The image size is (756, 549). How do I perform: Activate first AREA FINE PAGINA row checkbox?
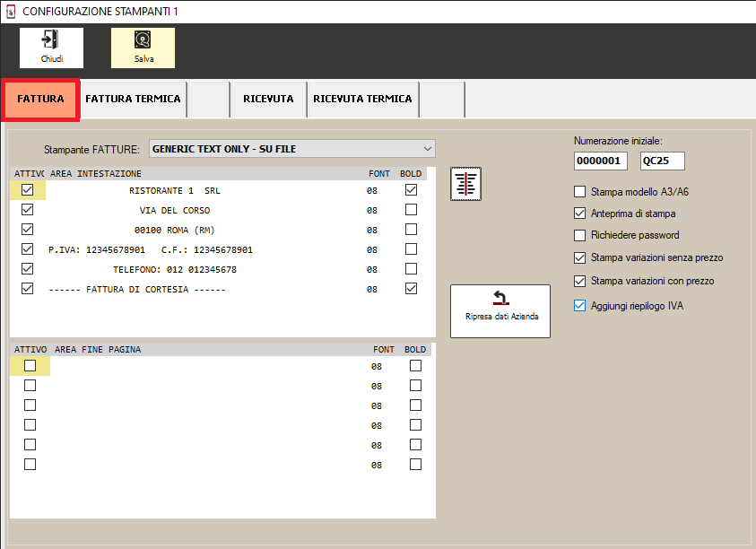tap(30, 365)
